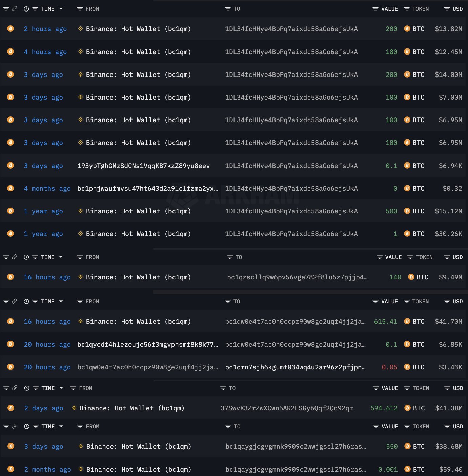Click the VALUE filter icon above the 550 BTC row

(x=375, y=427)
